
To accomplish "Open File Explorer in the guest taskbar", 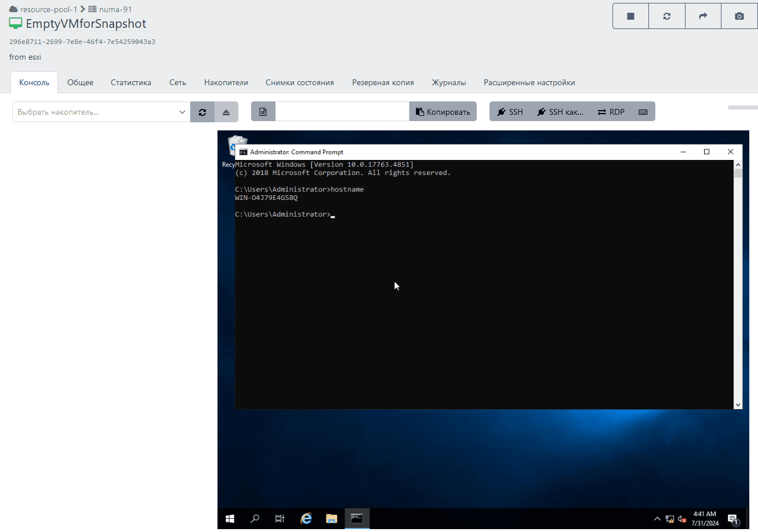I will coord(332,519).
